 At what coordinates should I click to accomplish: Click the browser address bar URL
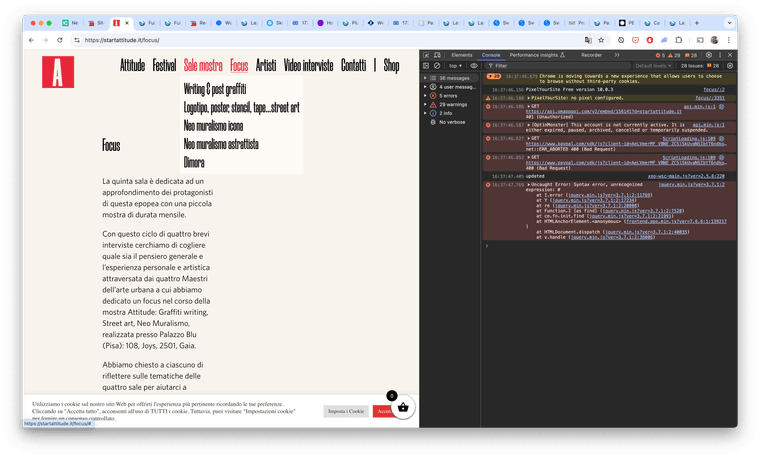[x=122, y=40]
